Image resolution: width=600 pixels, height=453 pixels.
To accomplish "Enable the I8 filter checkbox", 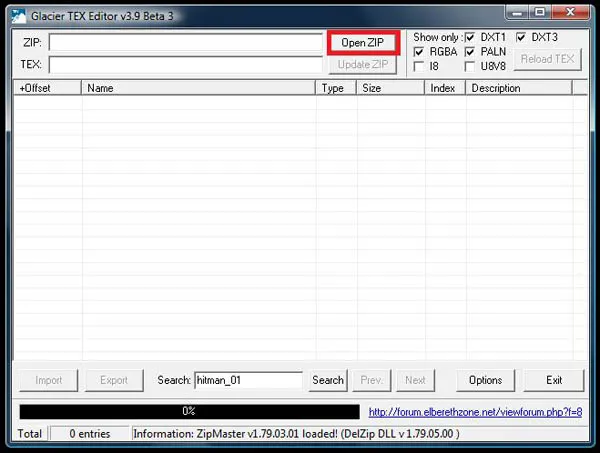I will (419, 66).
